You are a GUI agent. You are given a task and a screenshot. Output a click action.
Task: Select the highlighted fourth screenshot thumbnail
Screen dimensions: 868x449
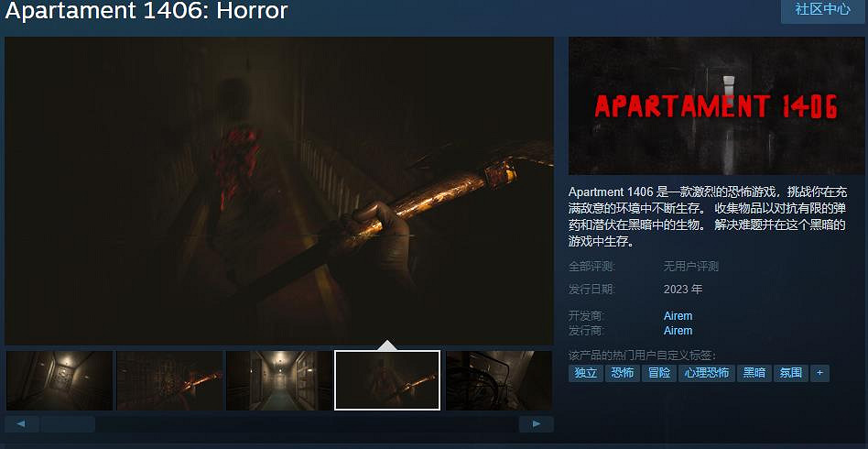(387, 380)
